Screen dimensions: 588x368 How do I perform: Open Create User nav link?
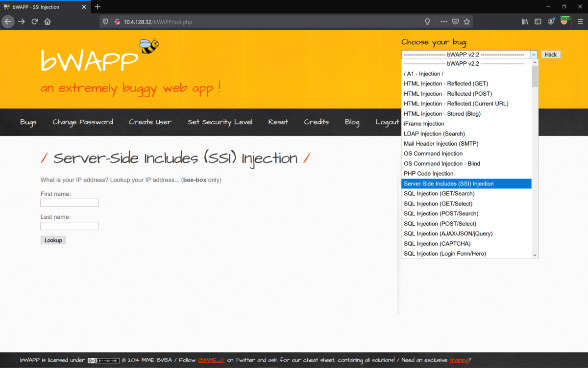point(150,122)
